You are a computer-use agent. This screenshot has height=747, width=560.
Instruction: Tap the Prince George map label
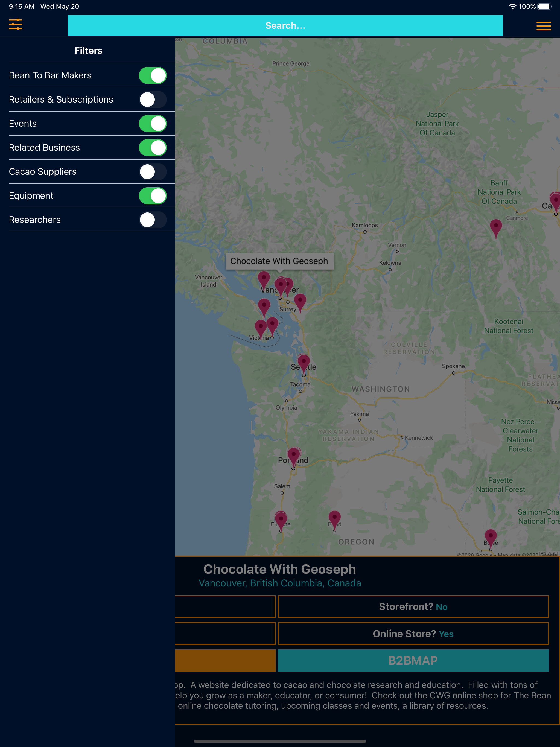[291, 63]
